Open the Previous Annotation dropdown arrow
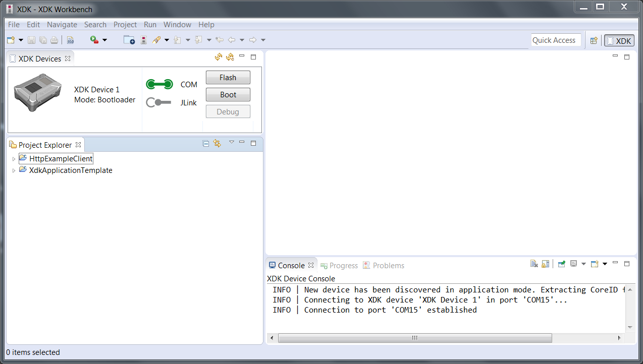Viewport: 643px width, 364px height. tap(209, 40)
